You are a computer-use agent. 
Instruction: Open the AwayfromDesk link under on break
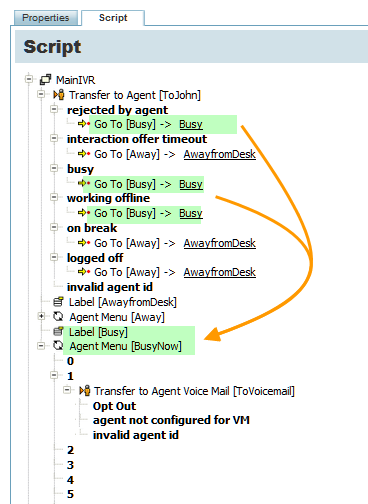[220, 243]
